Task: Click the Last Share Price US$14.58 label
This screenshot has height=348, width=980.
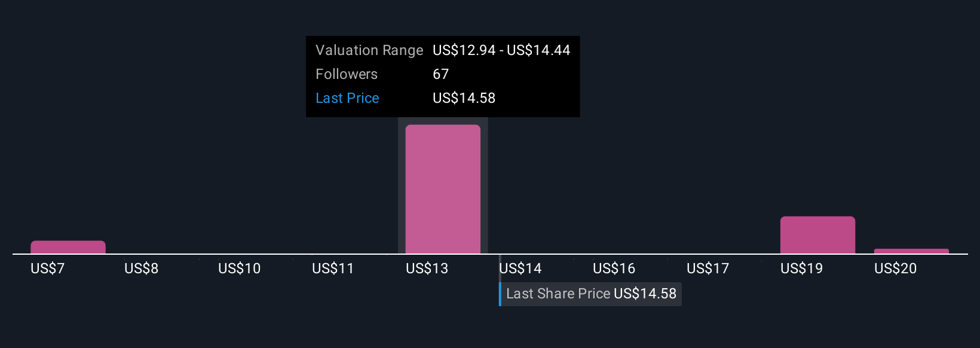Action: point(591,294)
